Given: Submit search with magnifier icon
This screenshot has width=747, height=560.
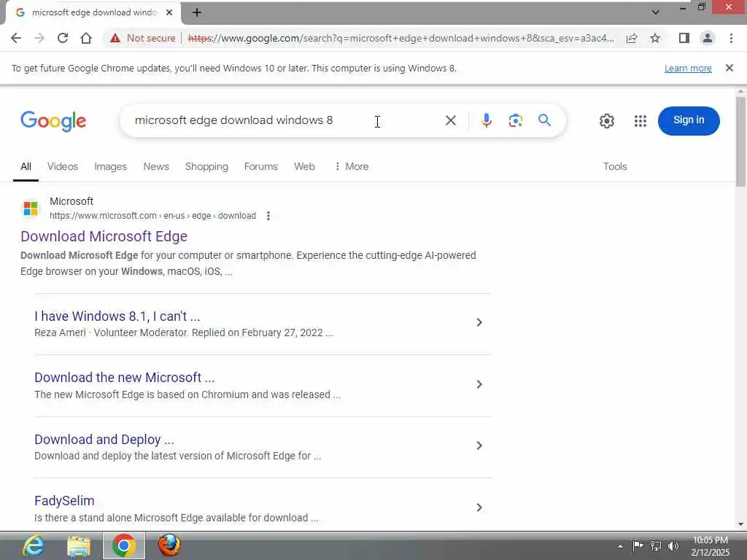Looking at the screenshot, I should pos(544,120).
